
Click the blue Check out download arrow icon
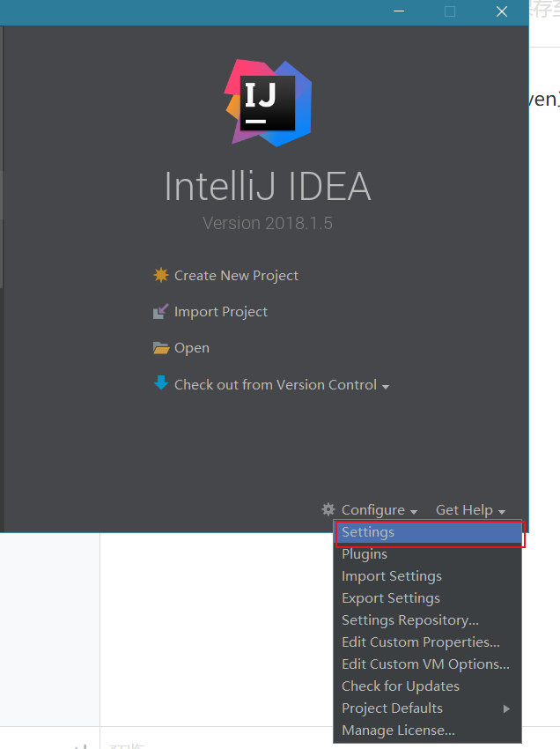(161, 382)
